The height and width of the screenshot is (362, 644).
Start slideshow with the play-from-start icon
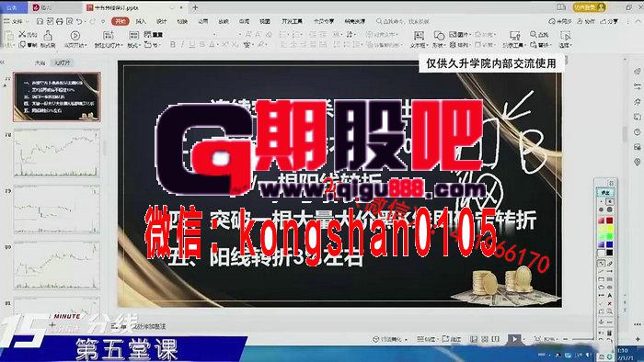coord(75,36)
